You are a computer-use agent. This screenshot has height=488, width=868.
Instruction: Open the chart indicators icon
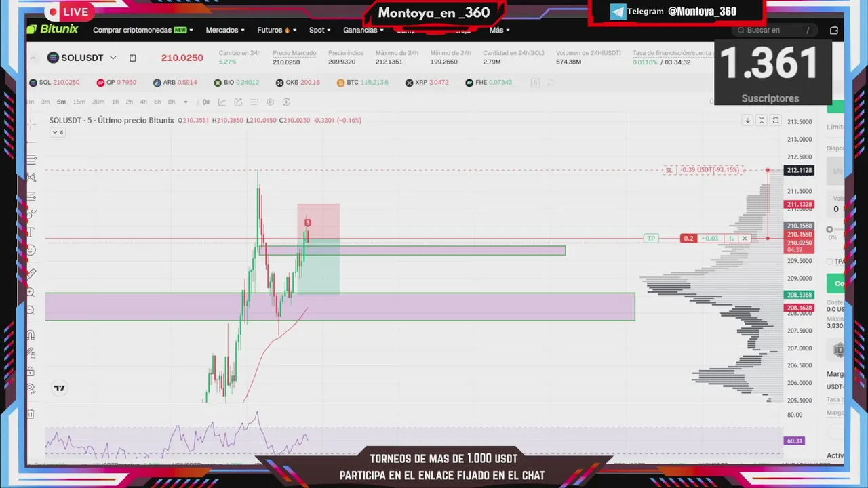point(222,102)
